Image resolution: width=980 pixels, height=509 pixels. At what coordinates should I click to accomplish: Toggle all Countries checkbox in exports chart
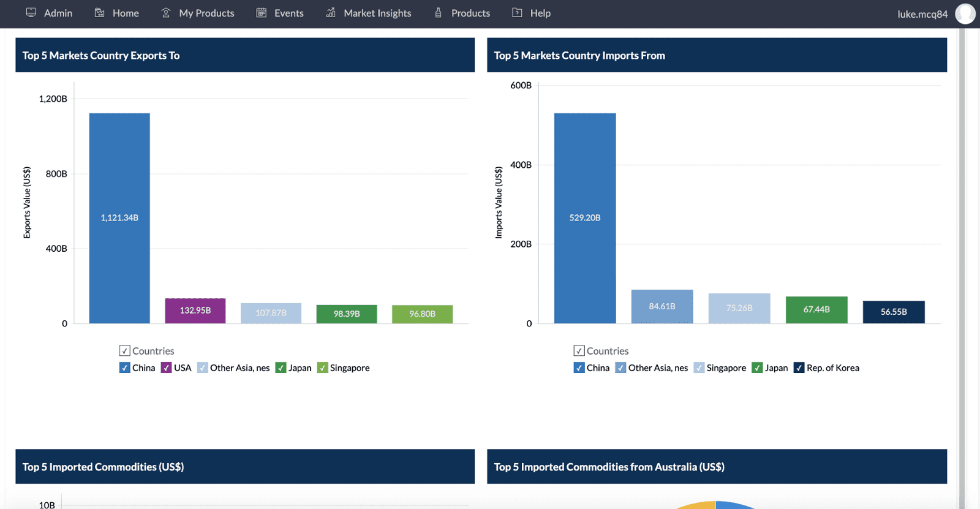click(124, 350)
